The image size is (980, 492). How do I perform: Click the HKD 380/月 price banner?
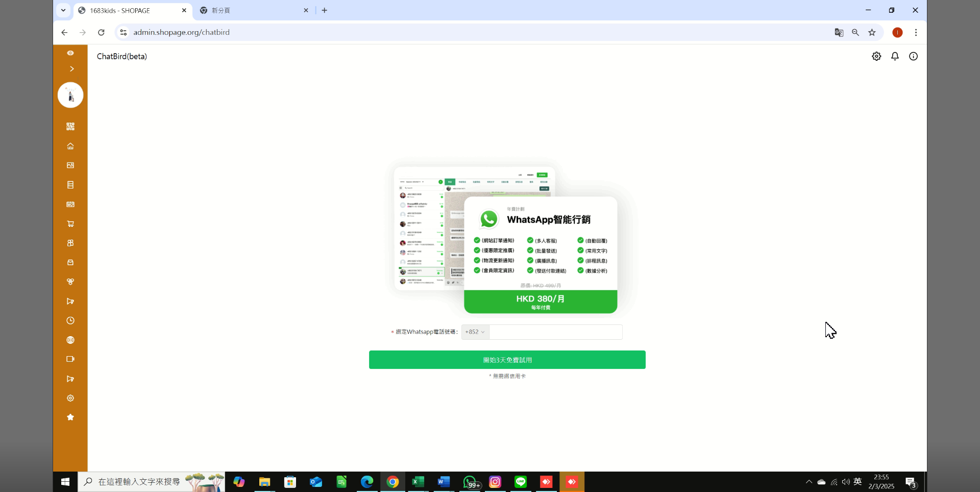[541, 301]
